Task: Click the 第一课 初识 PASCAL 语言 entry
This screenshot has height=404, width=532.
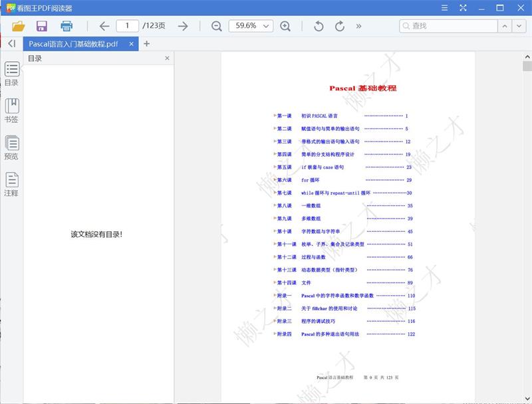Action: tap(340, 116)
